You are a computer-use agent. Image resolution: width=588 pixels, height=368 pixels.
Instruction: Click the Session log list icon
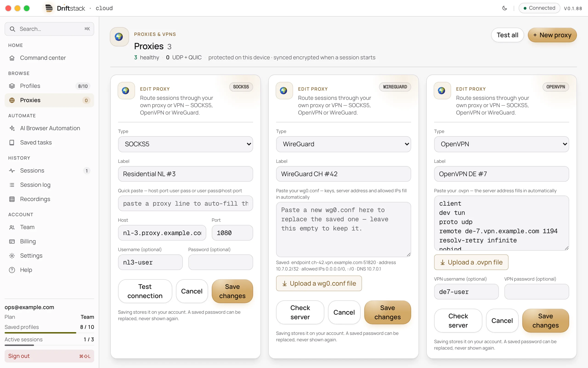(12, 185)
